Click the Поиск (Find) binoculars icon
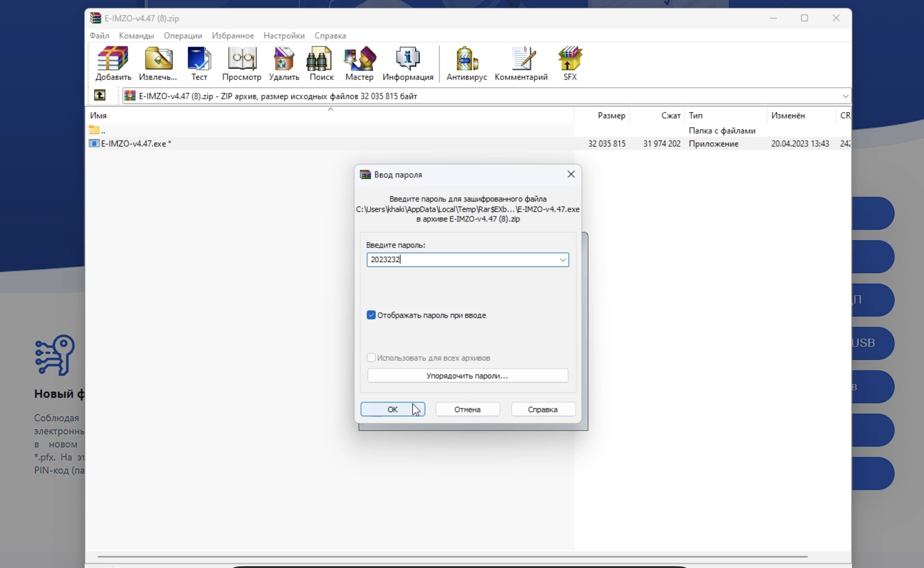 [x=321, y=63]
